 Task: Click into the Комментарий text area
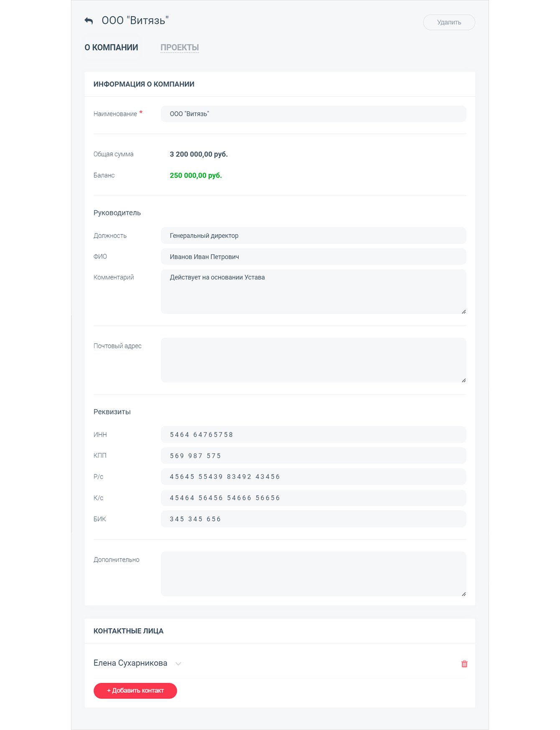[x=313, y=291]
